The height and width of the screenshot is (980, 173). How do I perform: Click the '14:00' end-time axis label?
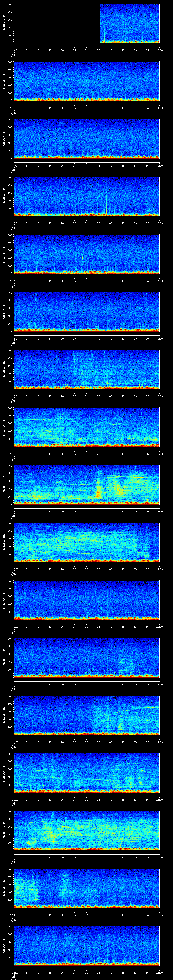click(x=159, y=281)
